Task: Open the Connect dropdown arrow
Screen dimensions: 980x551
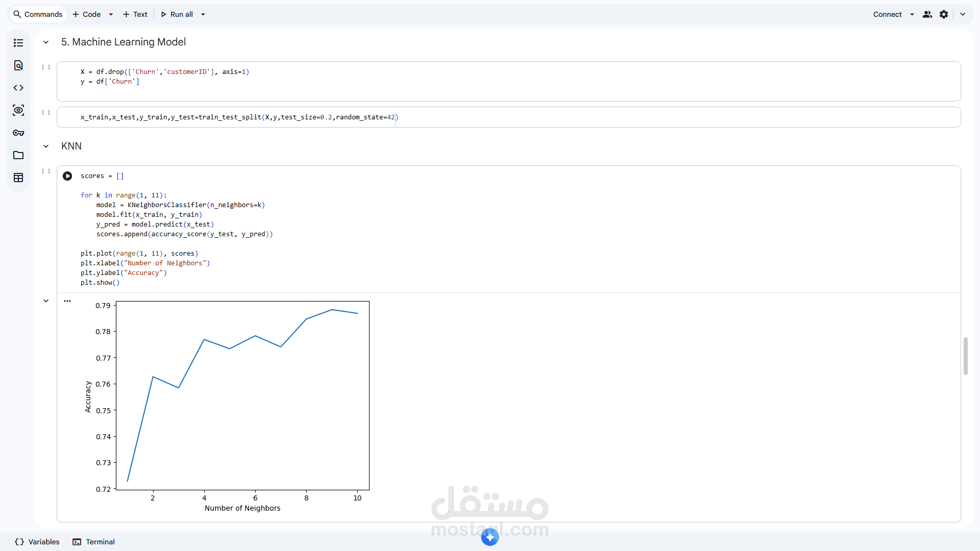Action: coord(912,14)
